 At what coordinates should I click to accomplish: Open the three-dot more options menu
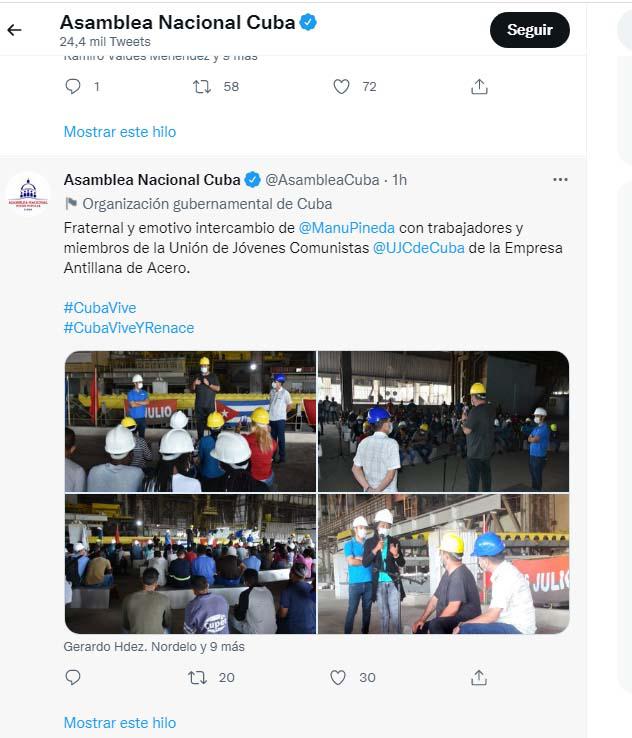[x=560, y=180]
